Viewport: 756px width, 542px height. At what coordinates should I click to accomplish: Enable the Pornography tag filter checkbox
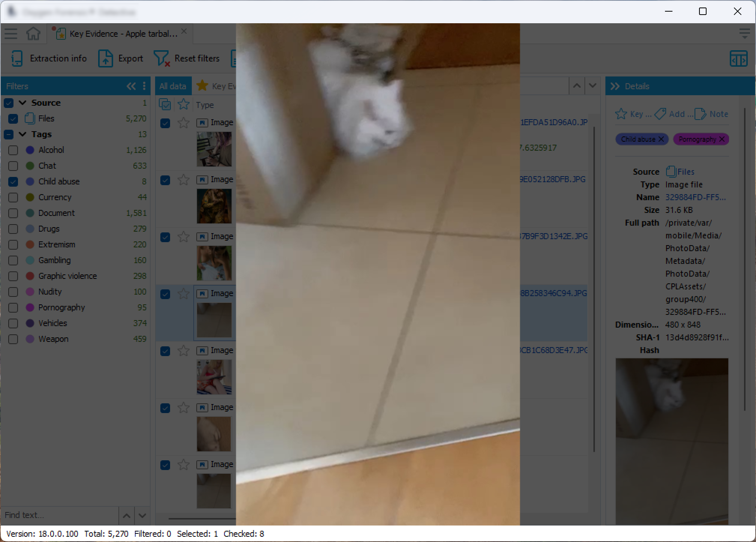click(13, 308)
